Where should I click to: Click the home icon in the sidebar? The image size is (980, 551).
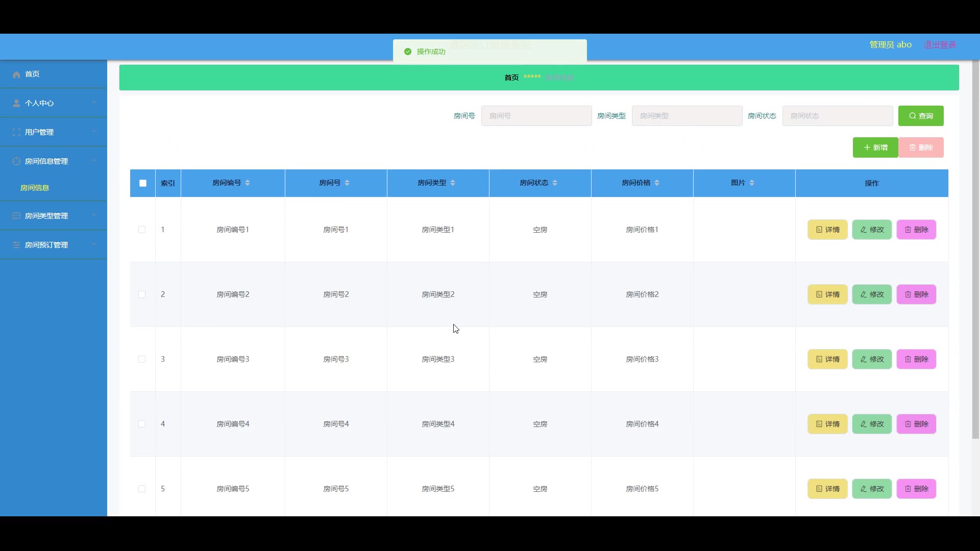coord(16,74)
